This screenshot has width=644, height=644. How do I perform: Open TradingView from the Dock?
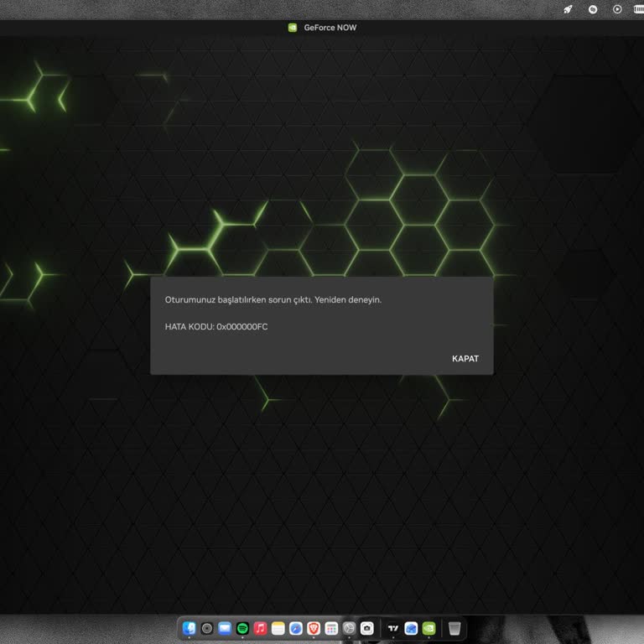(x=393, y=628)
